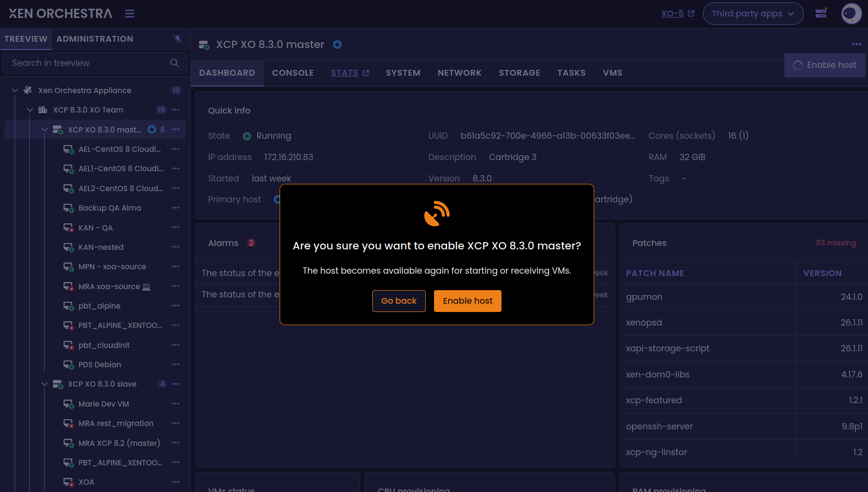Open actions menu for XCP XO 8.3.0 slave

coord(176,384)
